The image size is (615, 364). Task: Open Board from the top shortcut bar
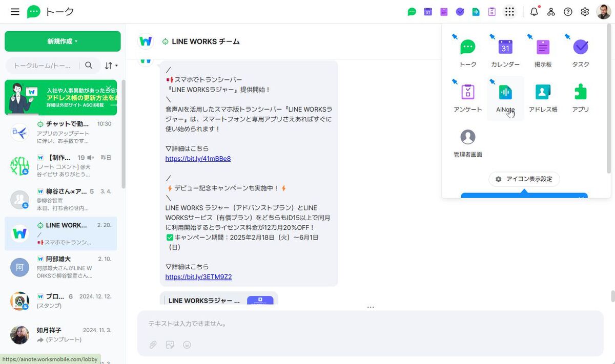pos(444,12)
